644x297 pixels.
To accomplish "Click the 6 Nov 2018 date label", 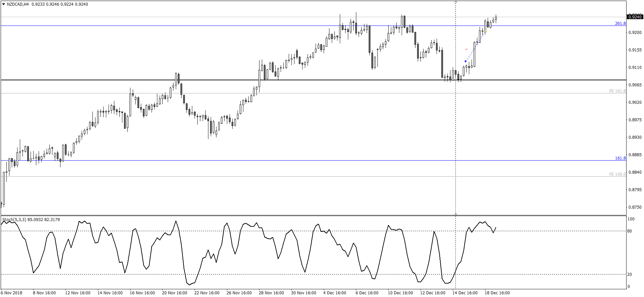I will (12, 293).
